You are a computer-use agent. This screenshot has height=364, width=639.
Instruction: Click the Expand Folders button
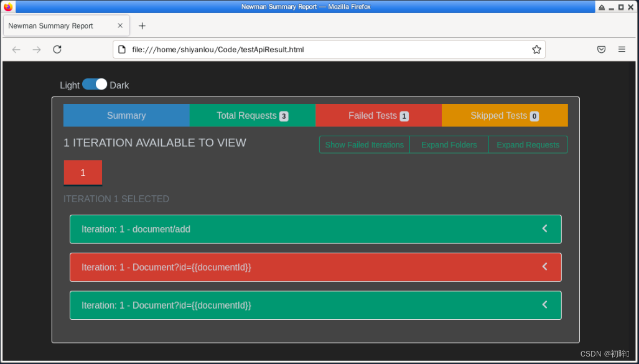[449, 145]
